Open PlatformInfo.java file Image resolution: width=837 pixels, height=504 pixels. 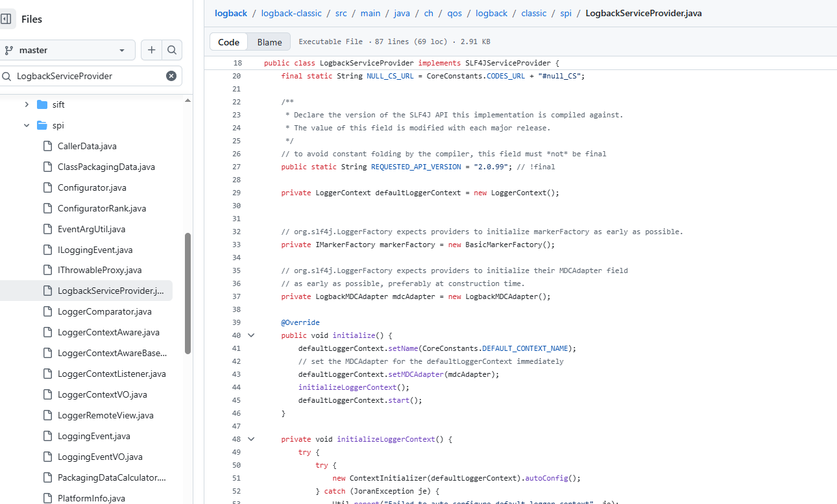91,498
